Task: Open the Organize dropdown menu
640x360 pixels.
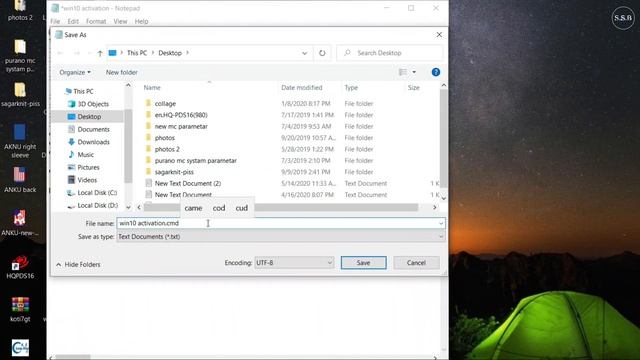Action: coord(75,72)
